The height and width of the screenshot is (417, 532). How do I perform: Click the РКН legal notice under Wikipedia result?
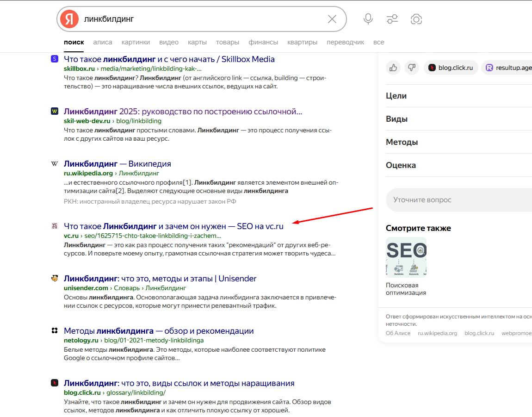pos(150,201)
